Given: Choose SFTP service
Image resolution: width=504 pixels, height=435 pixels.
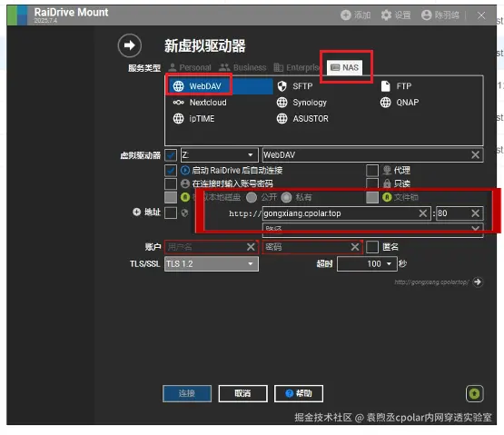Looking at the screenshot, I should (295, 86).
